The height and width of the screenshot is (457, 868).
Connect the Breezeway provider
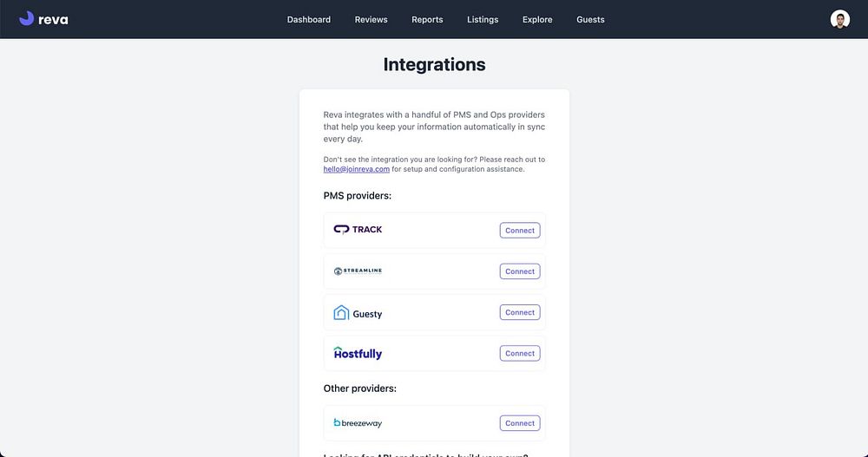(x=520, y=423)
